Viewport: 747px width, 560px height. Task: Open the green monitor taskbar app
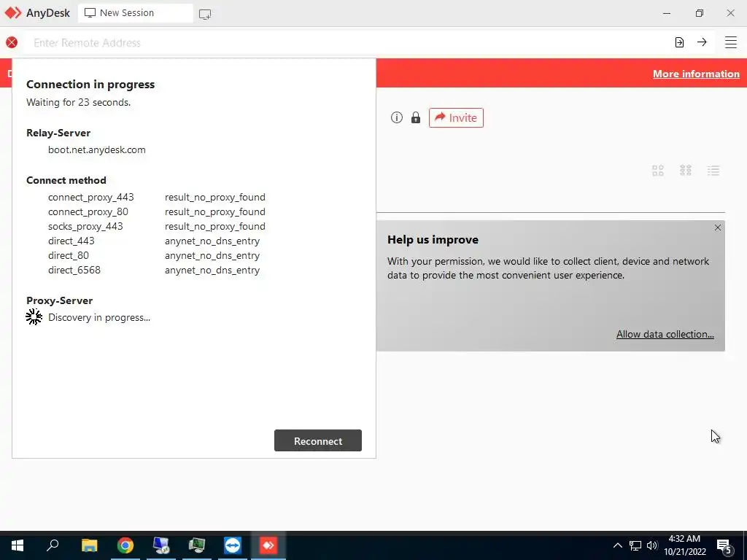pos(197,545)
